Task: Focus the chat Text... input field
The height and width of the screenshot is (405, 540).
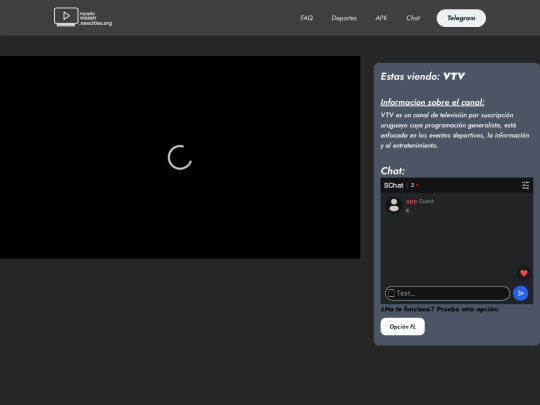Action: (447, 293)
